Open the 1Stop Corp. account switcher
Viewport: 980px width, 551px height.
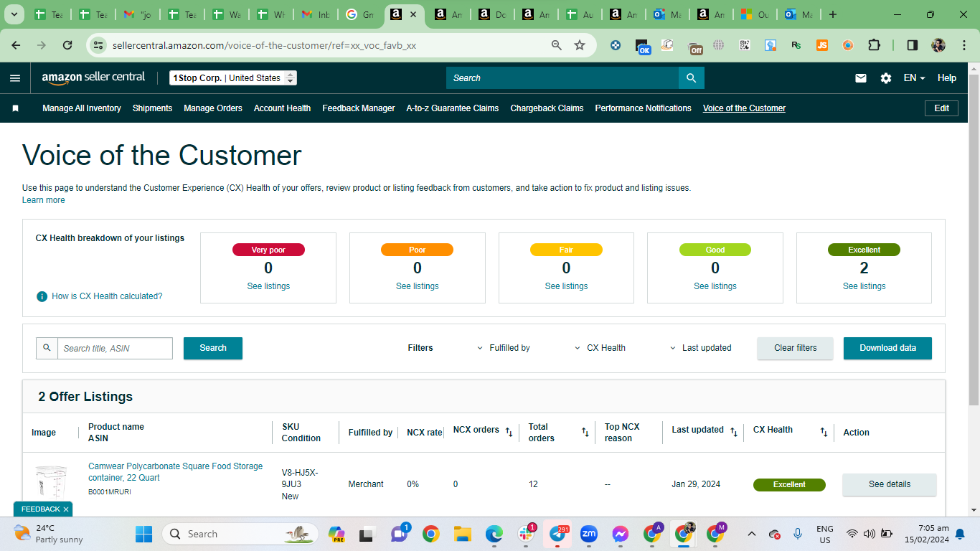pyautogui.click(x=233, y=78)
